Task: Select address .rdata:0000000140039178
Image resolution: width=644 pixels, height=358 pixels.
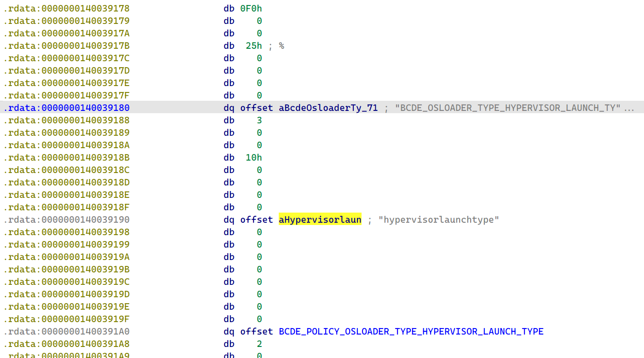Action: click(66, 8)
